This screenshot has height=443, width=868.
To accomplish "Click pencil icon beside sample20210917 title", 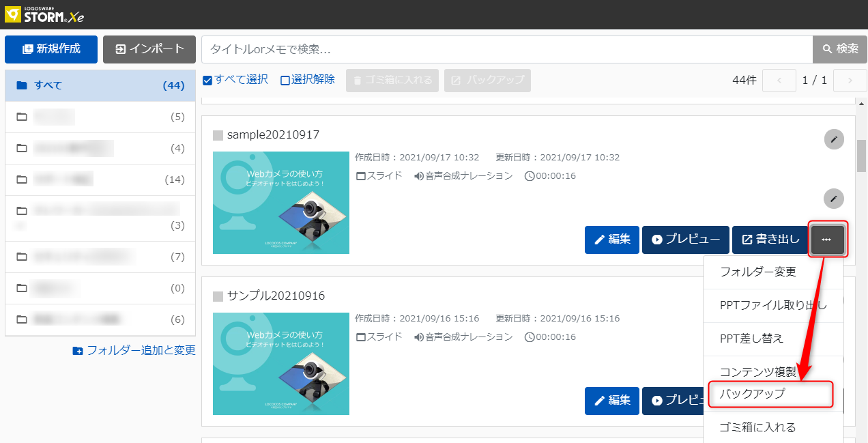I will pyautogui.click(x=833, y=139).
